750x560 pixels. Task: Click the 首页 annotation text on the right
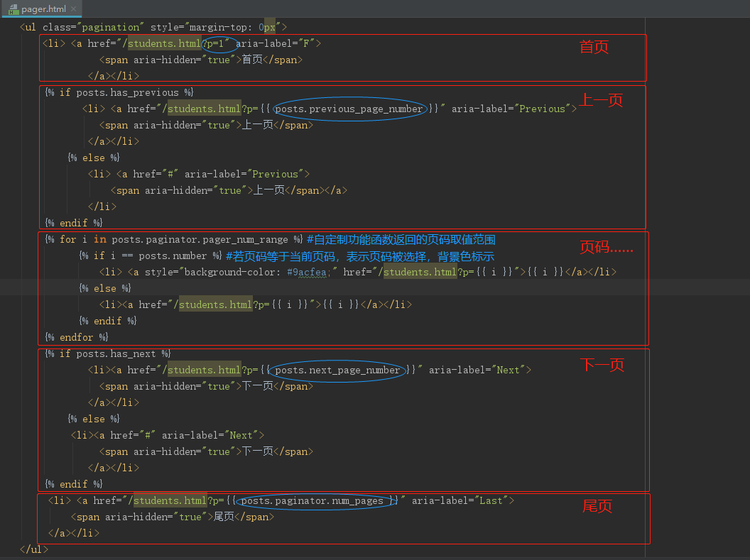click(x=594, y=47)
